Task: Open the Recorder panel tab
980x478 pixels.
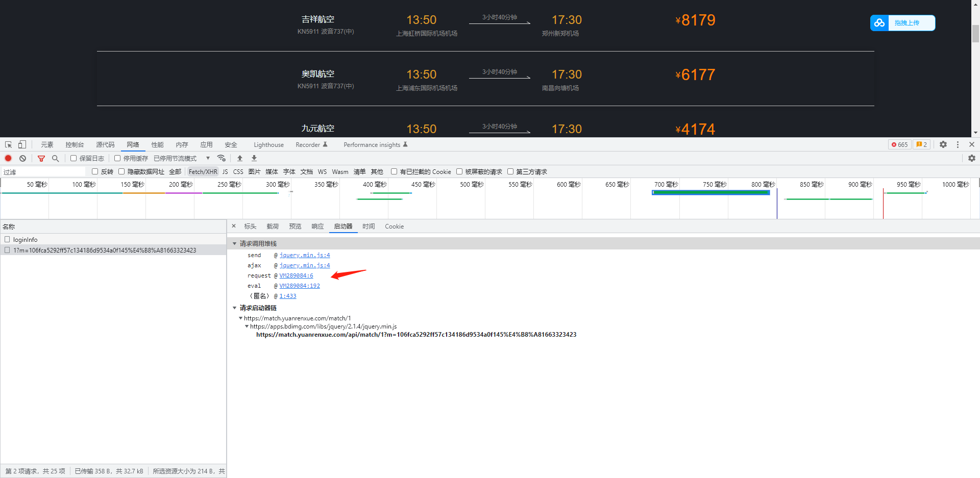Action: click(x=311, y=145)
